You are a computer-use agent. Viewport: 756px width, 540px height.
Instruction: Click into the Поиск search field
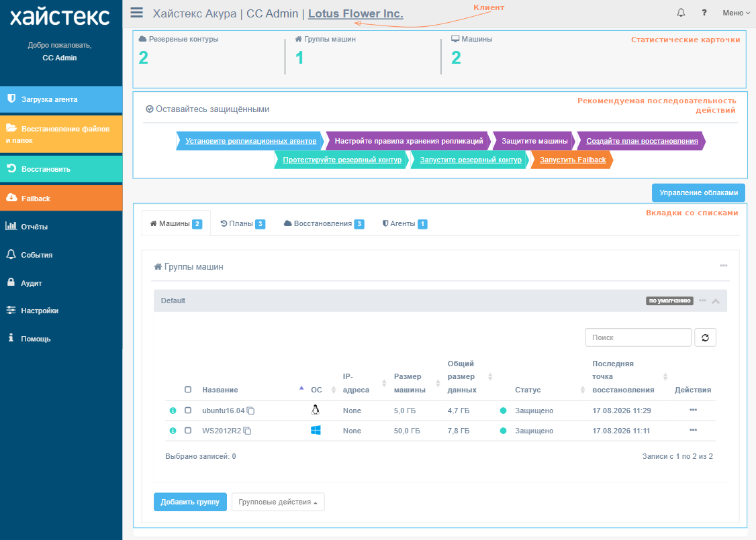639,337
